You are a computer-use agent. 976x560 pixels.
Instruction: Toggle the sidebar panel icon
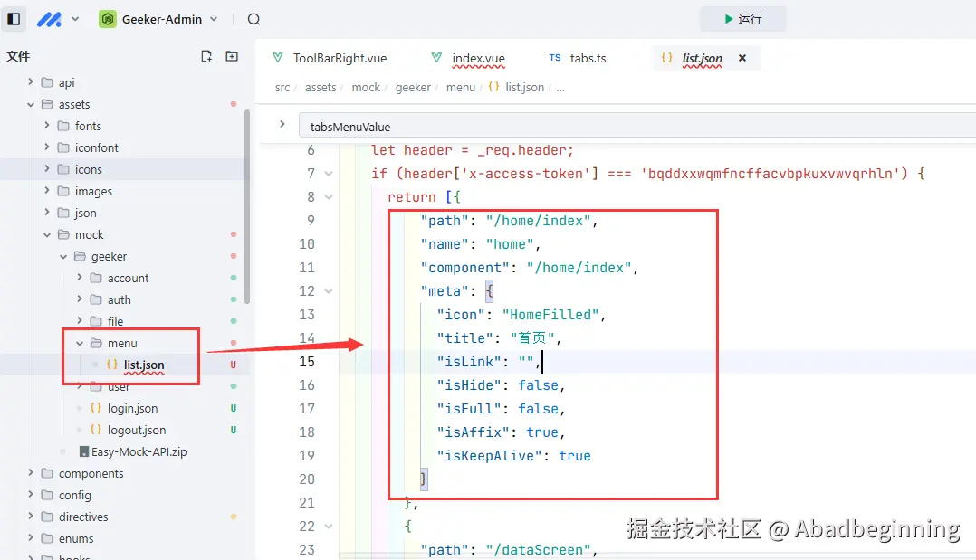click(x=14, y=19)
